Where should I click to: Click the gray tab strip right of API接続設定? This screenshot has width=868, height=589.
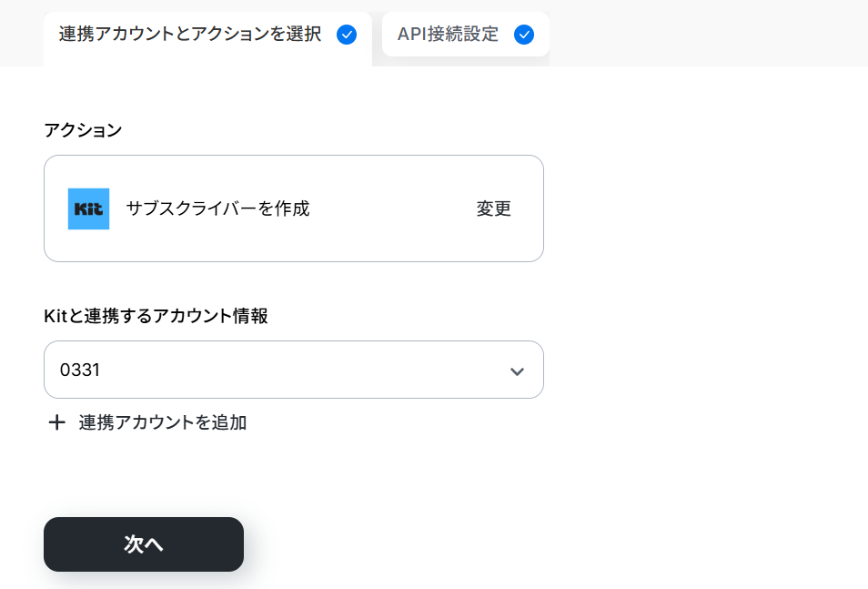tap(710, 35)
